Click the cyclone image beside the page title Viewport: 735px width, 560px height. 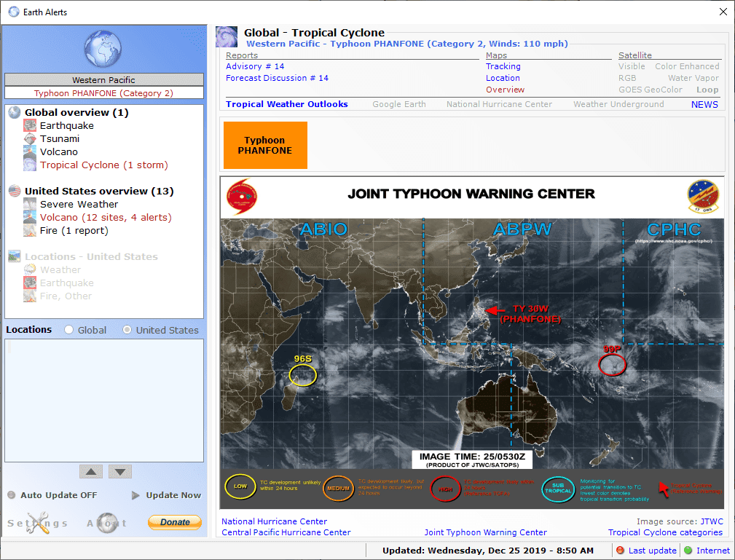[227, 37]
